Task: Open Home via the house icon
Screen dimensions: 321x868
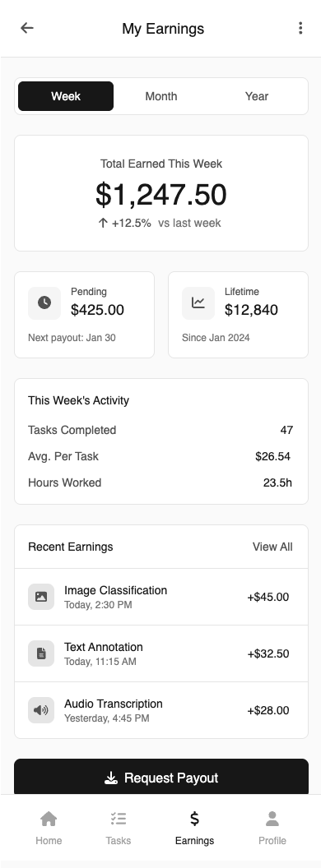Action: coord(49,818)
